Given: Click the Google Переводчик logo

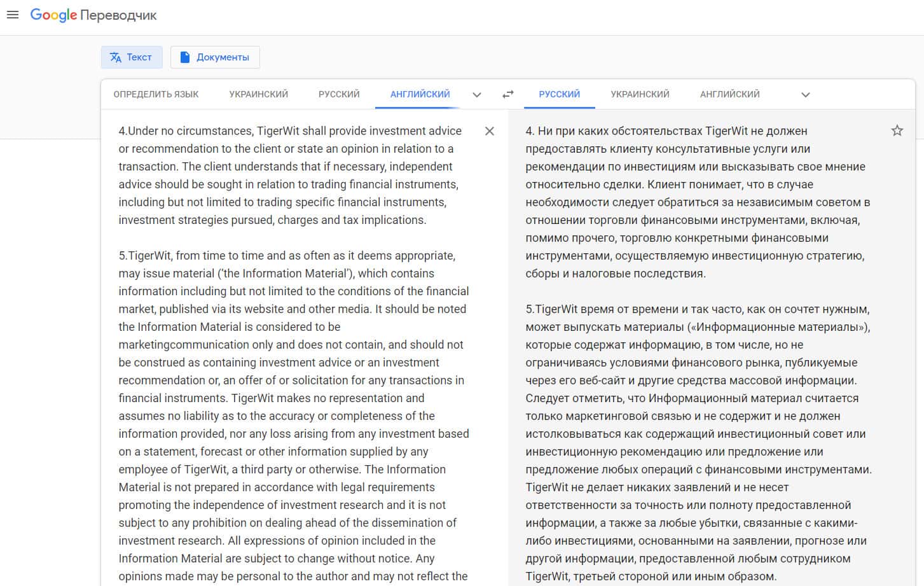Looking at the screenshot, I should click(x=93, y=15).
